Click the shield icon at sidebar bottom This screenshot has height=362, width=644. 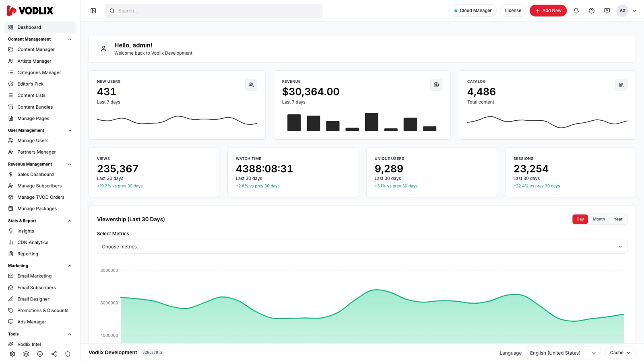(68, 354)
